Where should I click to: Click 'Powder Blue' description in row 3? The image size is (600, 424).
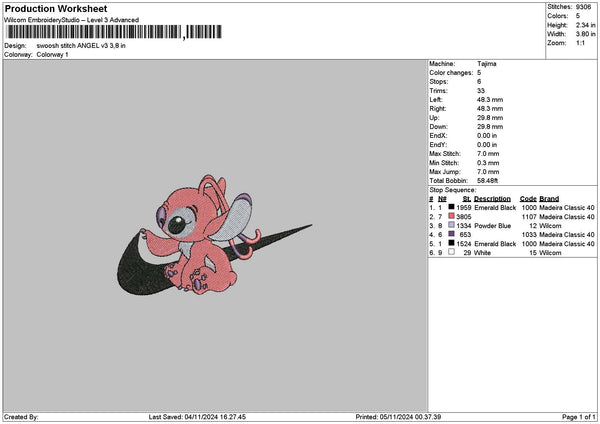(493, 226)
